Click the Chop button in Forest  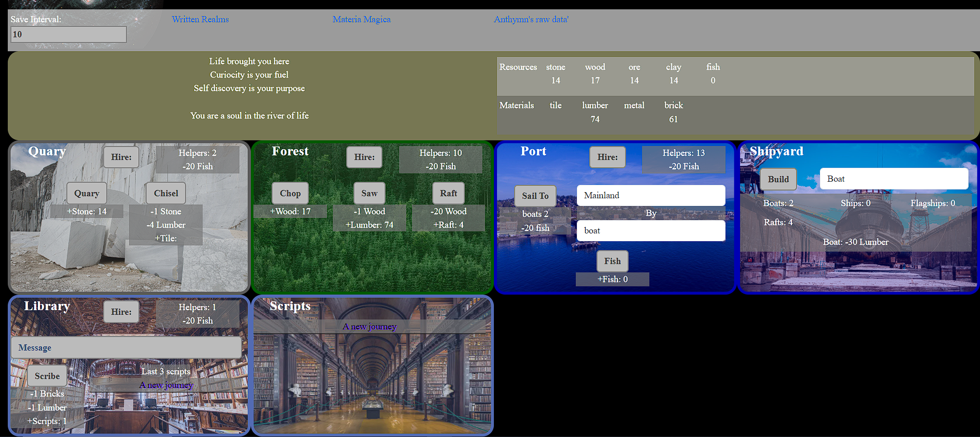pos(290,193)
